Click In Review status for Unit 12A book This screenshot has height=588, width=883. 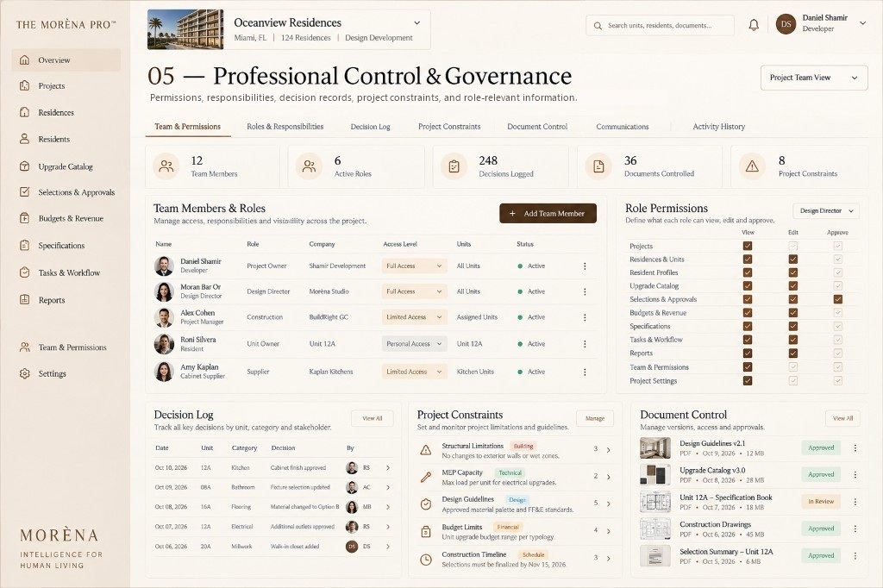click(821, 501)
